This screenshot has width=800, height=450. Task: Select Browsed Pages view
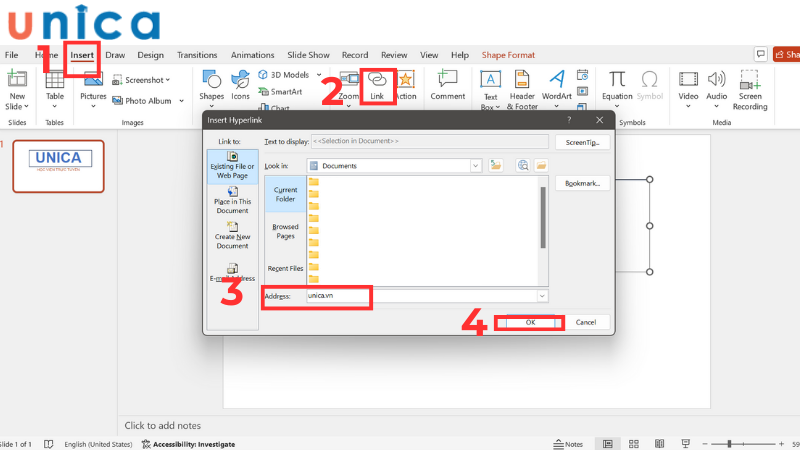click(x=285, y=231)
